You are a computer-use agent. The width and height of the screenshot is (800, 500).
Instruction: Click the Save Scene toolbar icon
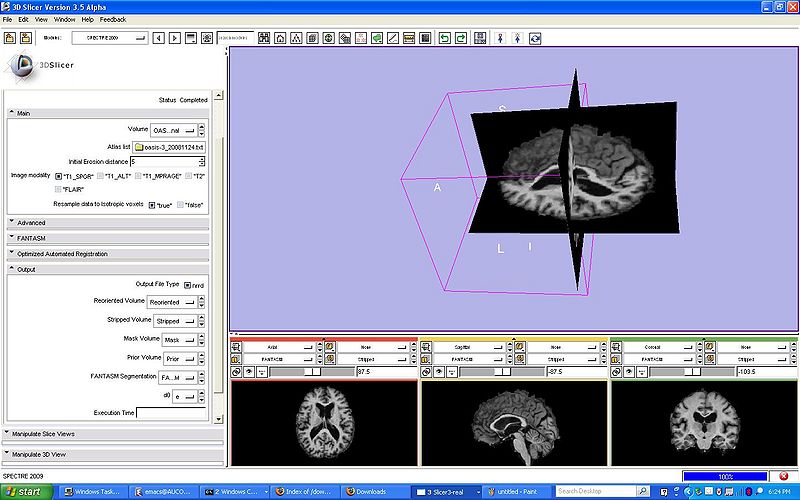point(26,38)
